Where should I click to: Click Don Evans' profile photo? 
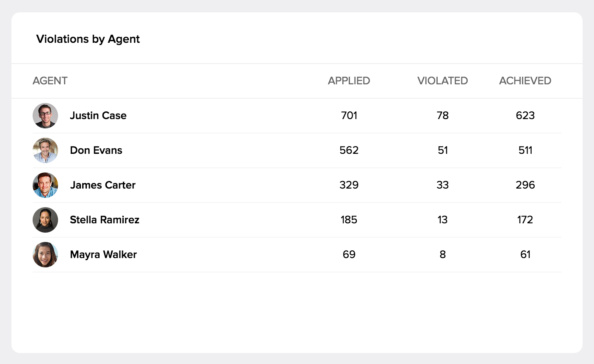point(45,150)
